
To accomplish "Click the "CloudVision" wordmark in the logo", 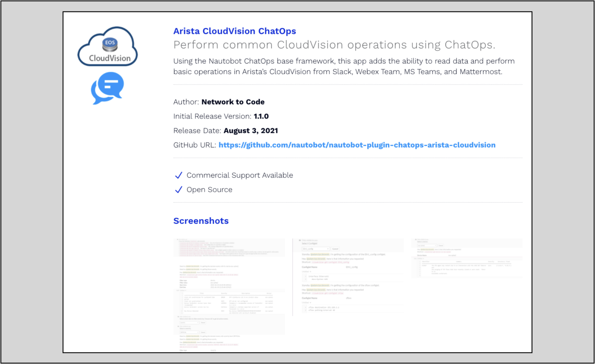I will [x=110, y=58].
